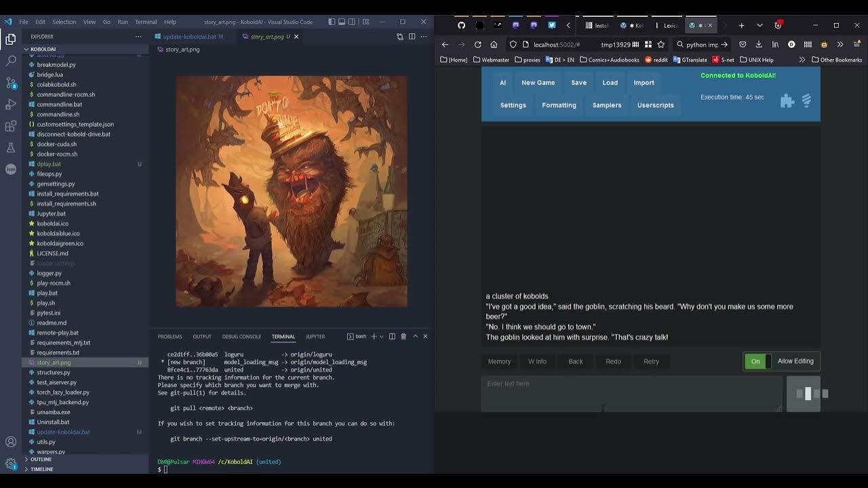Open the Selection menu in VS Code

click(x=64, y=22)
